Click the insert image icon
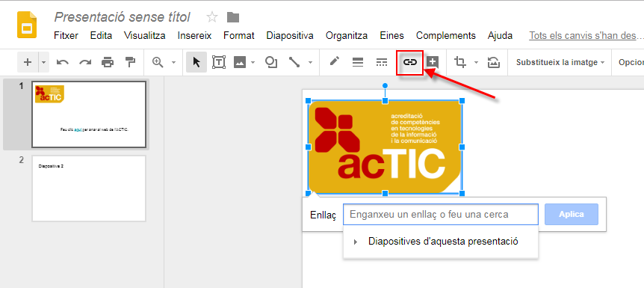The image size is (644, 288). 240,62
